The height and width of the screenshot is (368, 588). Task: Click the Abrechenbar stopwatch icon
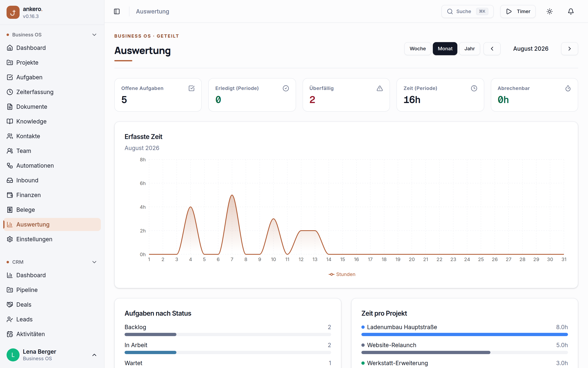coord(568,88)
